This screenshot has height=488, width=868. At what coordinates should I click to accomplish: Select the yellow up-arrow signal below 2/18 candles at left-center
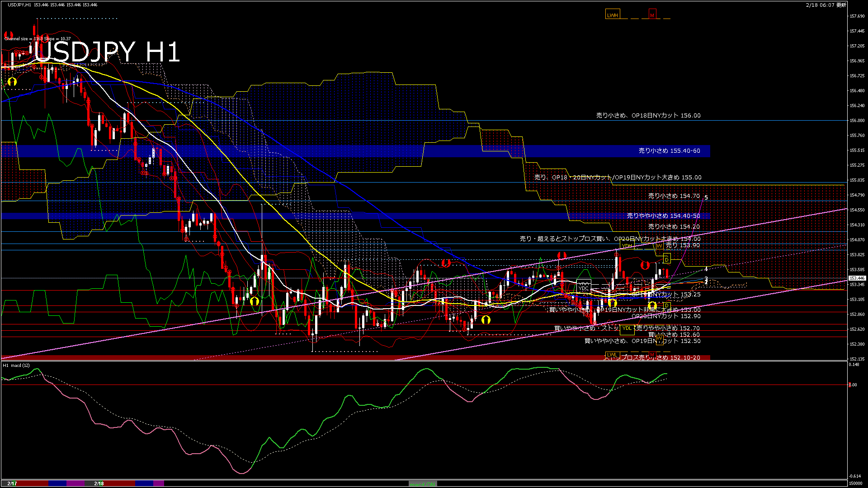255,301
